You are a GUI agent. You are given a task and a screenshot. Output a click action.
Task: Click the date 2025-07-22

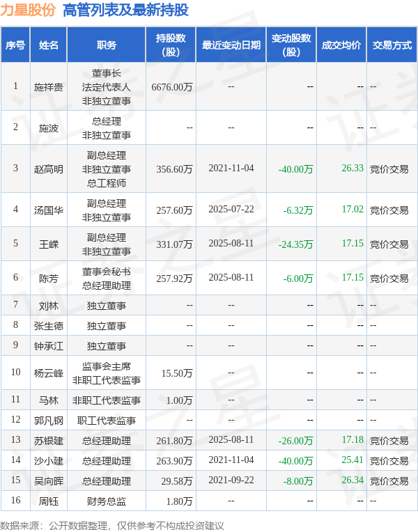(x=231, y=209)
